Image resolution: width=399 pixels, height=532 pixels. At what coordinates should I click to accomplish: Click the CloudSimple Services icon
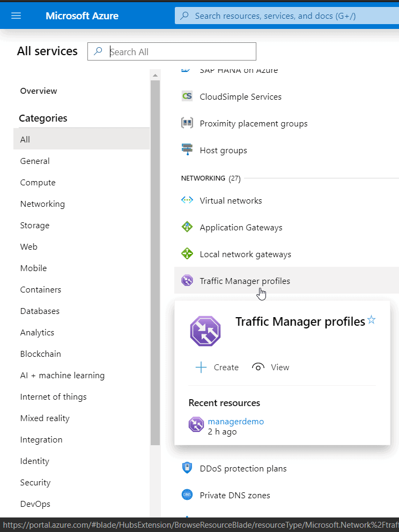(x=187, y=97)
